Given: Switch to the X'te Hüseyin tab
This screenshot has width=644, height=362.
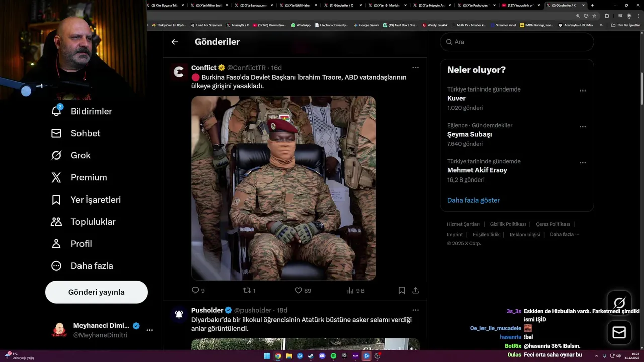Looking at the screenshot, I should tap(433, 5).
